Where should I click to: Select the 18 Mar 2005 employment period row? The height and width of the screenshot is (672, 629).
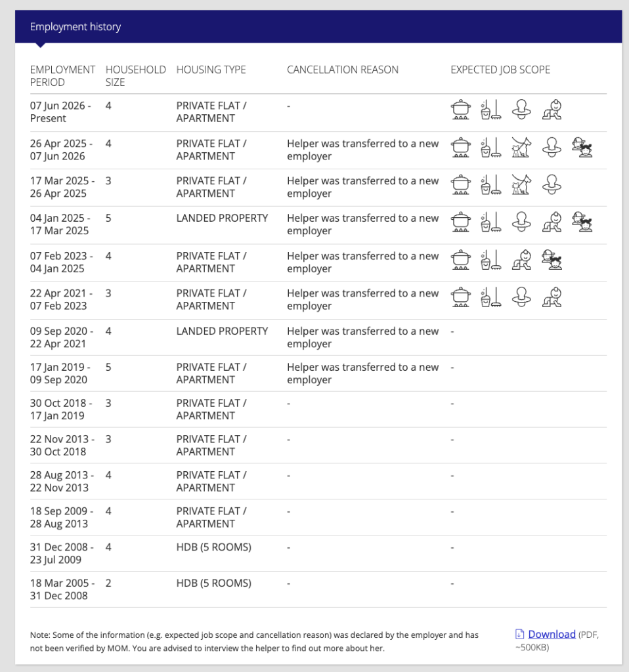318,589
